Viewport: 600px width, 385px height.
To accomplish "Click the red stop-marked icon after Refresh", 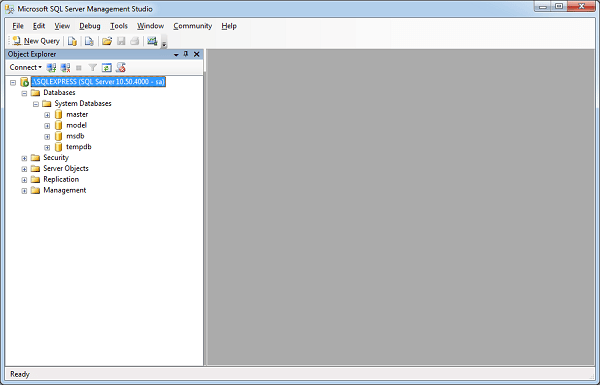I will (x=121, y=68).
